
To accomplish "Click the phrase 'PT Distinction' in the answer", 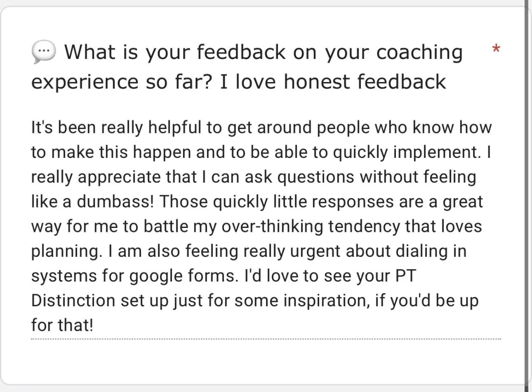I will click(x=222, y=288).
